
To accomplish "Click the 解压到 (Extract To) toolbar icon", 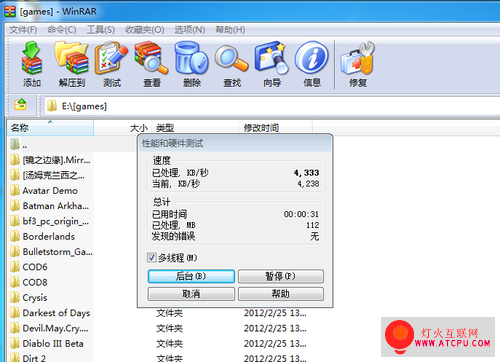I will click(72, 64).
